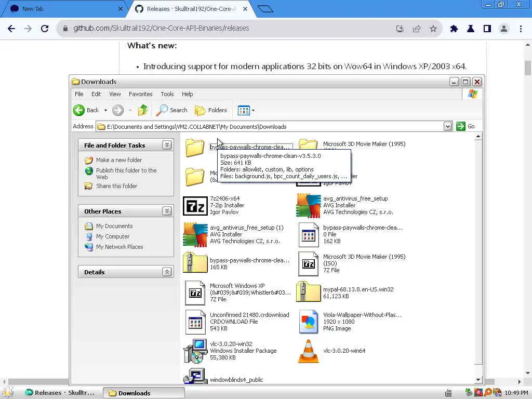Open the Tools menu

tap(167, 94)
